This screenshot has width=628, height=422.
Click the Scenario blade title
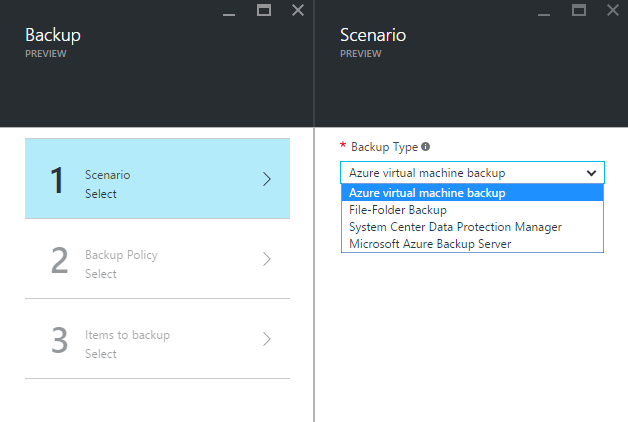click(373, 35)
